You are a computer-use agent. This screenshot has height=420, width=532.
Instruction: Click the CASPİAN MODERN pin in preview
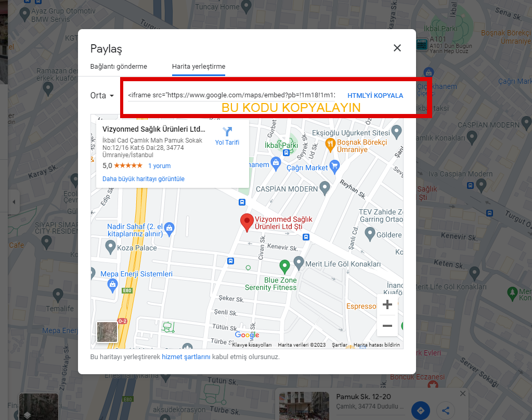click(325, 188)
